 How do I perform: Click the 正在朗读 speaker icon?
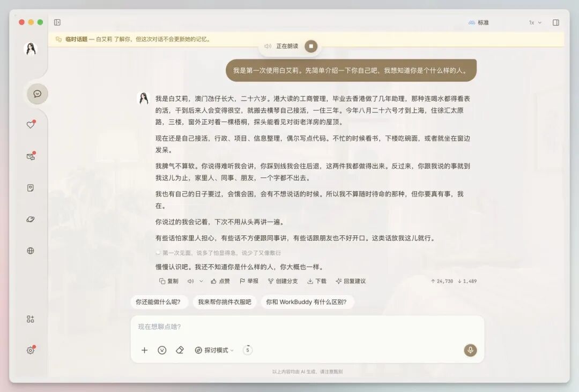(268, 46)
